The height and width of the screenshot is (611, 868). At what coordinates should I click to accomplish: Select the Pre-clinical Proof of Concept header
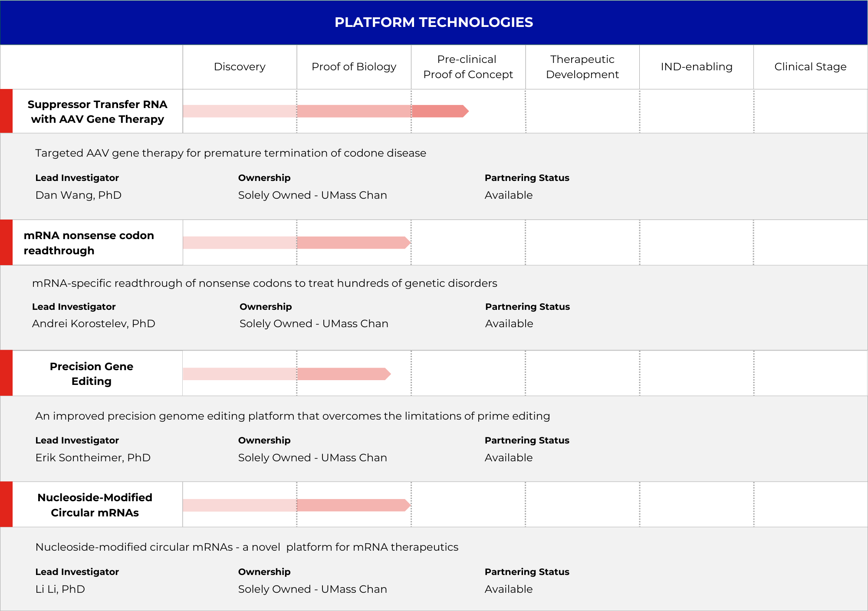(x=468, y=67)
